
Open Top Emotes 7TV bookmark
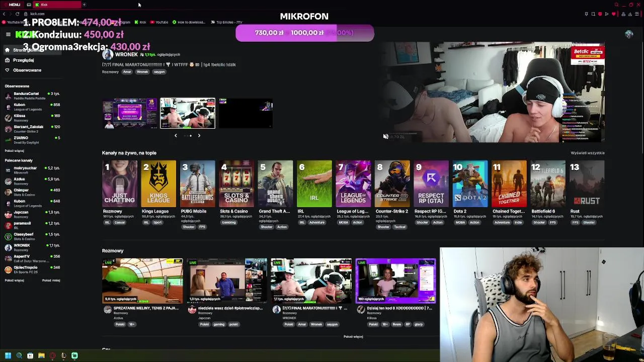[x=226, y=22]
